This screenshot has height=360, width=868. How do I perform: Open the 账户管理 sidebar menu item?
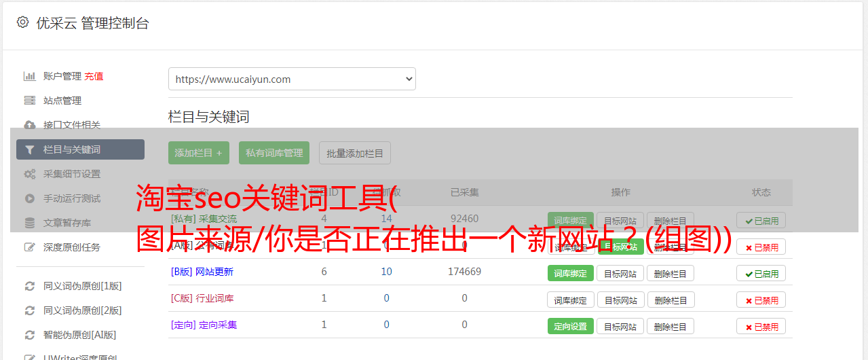point(62,76)
